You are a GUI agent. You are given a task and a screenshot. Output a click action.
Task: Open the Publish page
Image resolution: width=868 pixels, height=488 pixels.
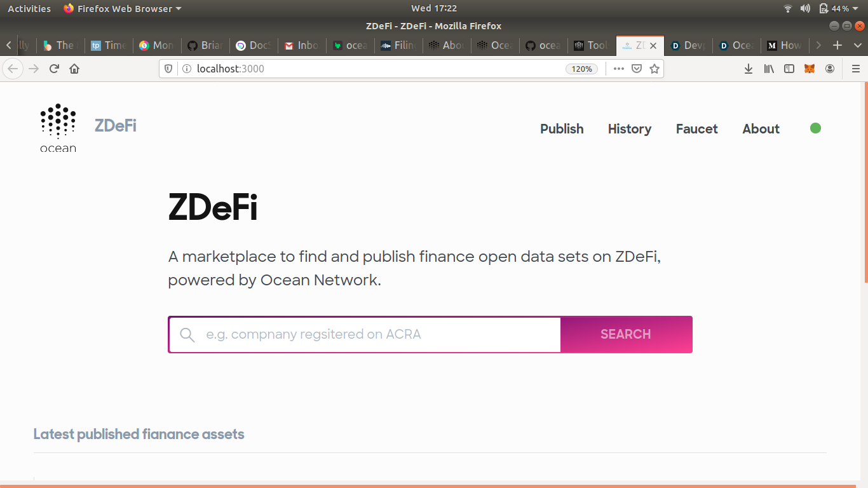[x=562, y=128]
